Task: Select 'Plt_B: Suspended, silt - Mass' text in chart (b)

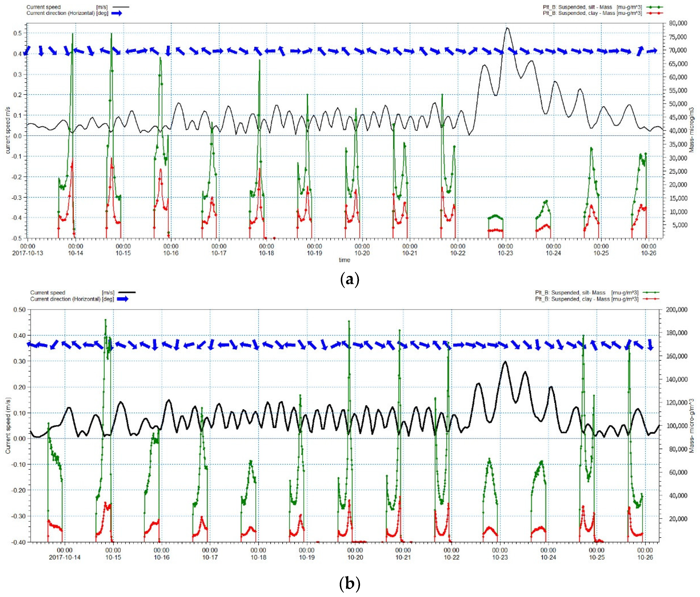Action: click(570, 292)
